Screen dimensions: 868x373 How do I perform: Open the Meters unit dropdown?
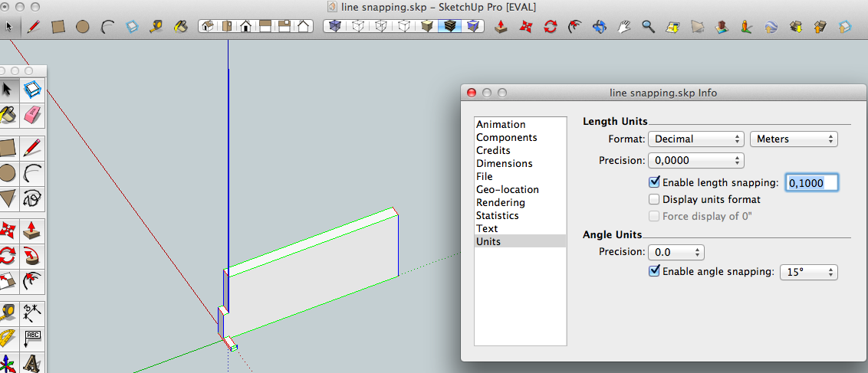pos(794,139)
